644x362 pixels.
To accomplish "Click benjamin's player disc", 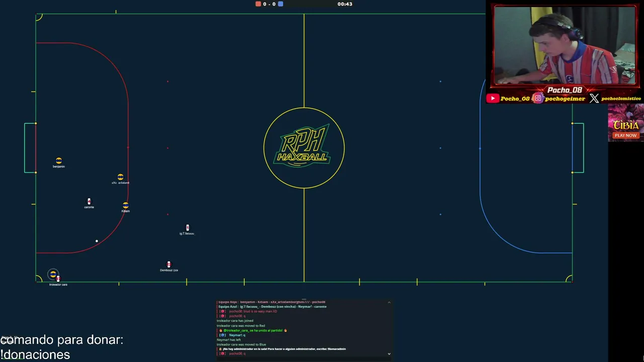I will pyautogui.click(x=59, y=160).
